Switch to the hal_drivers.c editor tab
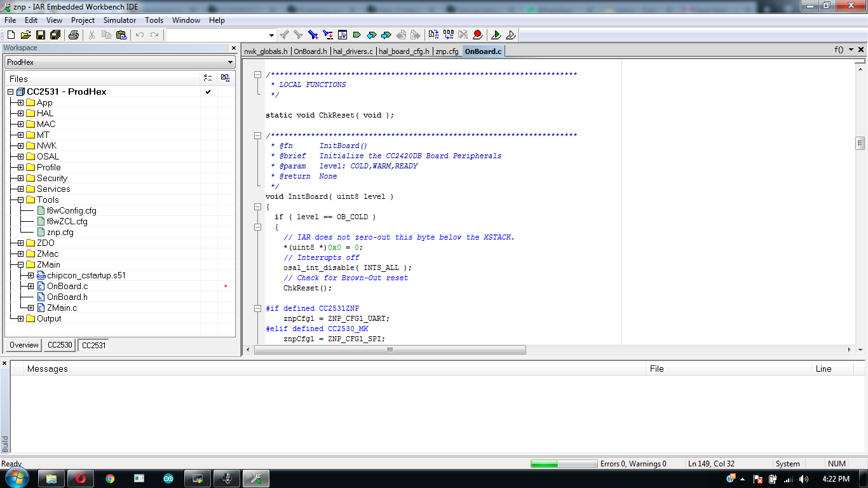Viewport: 868px width, 488px height. pos(353,51)
